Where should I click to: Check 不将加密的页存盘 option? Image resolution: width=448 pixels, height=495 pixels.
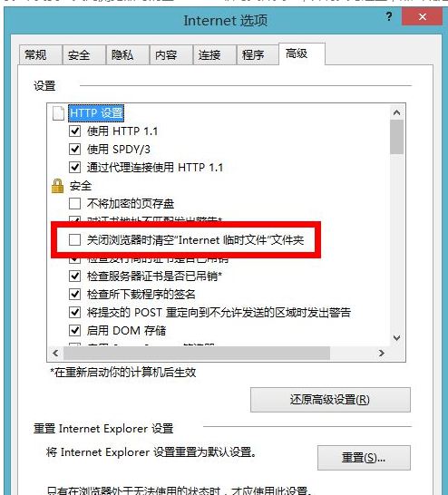coord(75,204)
